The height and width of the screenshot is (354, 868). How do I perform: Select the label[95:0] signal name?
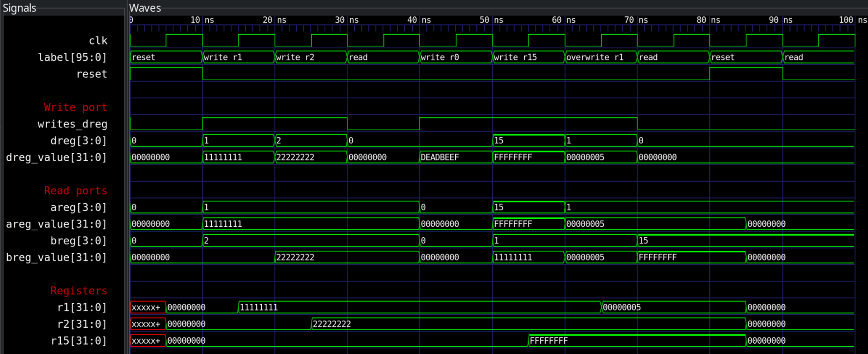click(x=72, y=57)
